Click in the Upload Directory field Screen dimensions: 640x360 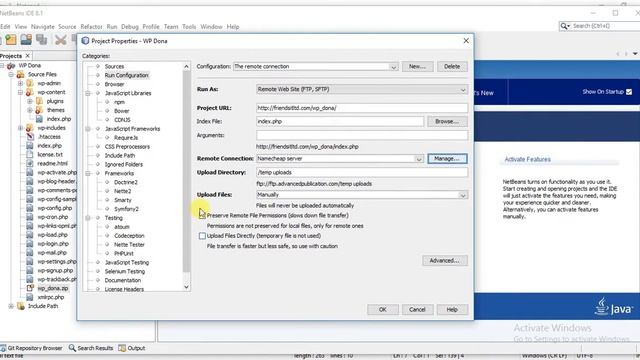point(362,172)
